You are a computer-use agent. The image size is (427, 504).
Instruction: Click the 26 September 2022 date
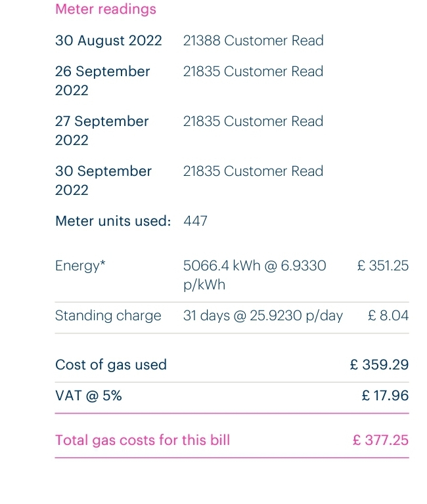coord(102,81)
